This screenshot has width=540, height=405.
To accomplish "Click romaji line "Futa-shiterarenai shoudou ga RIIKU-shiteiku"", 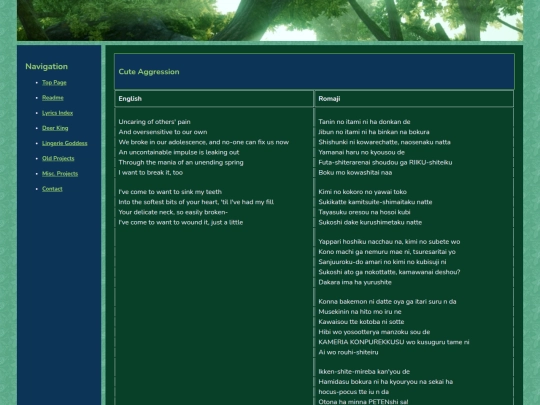I will pos(385,163).
